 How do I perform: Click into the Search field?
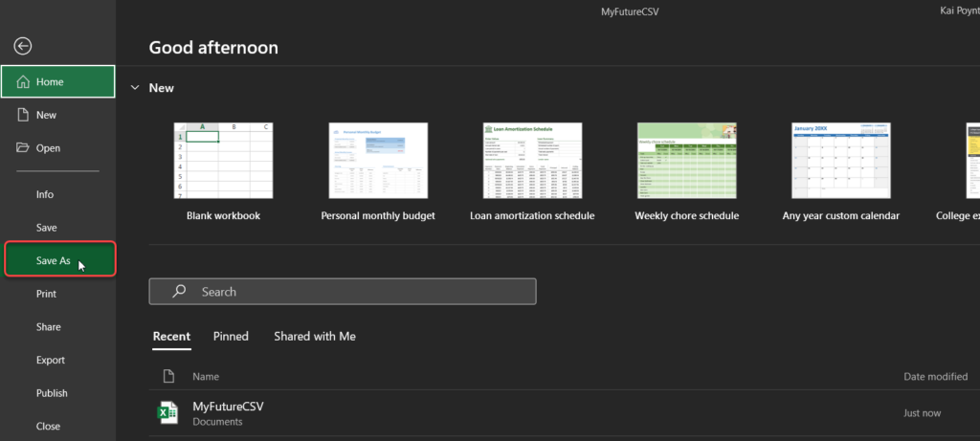click(354, 292)
